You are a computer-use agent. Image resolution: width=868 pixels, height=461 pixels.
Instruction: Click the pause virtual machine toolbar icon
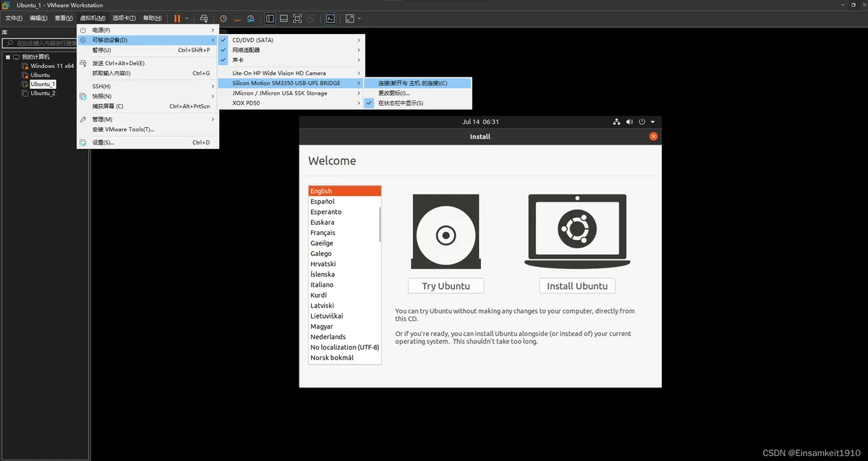pos(177,18)
